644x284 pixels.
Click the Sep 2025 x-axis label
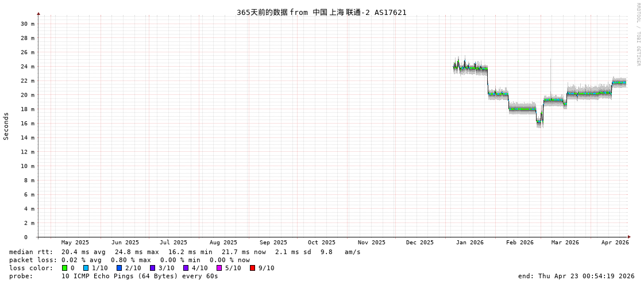coord(273,243)
